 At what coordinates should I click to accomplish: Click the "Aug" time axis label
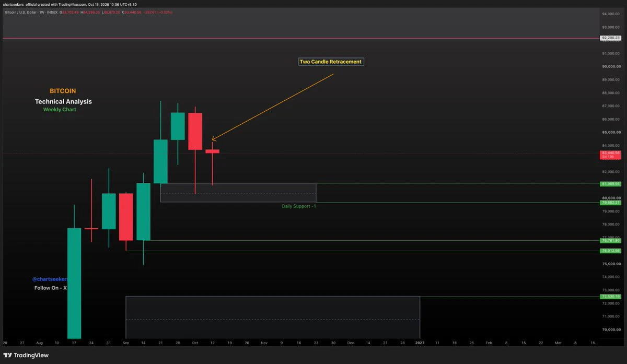point(40,343)
